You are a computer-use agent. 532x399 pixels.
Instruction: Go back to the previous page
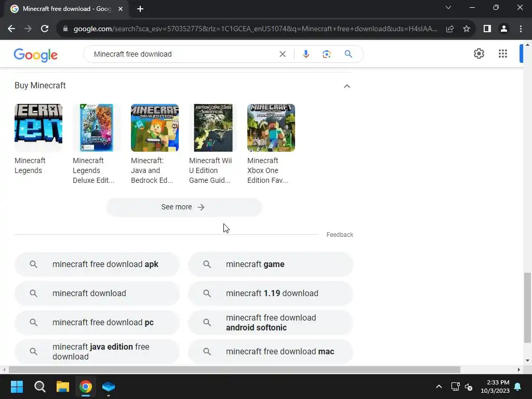point(11,29)
